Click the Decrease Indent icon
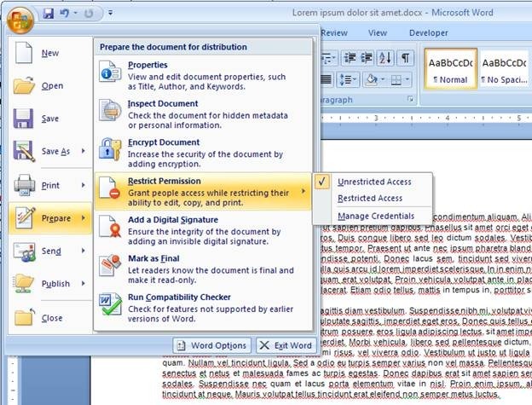 pos(350,58)
